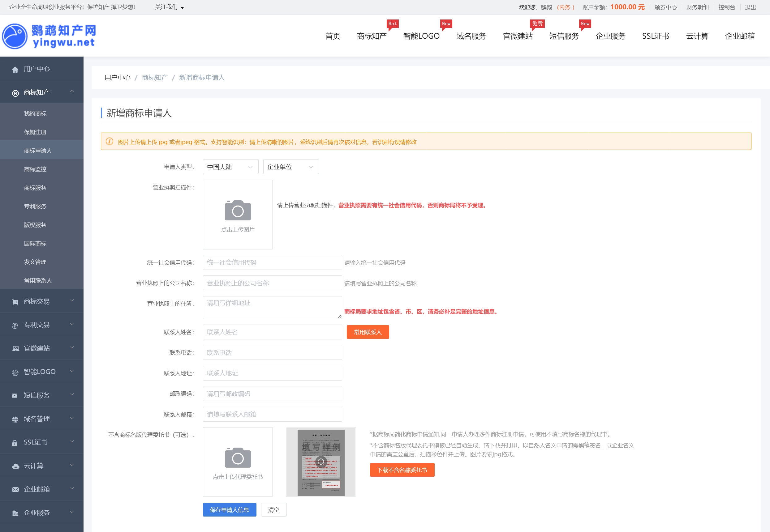Open the 企业单位 applicant type dropdown

tap(290, 167)
